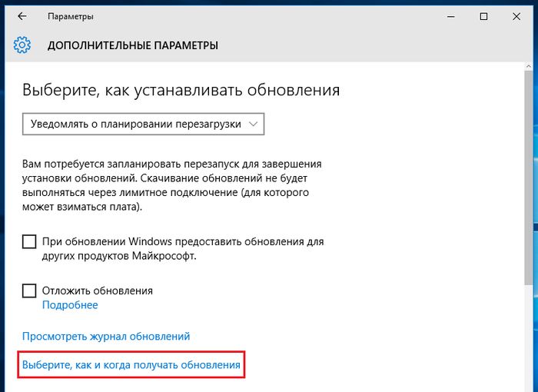Viewport: 538px width, 392px height.
Task: Select heading Выберите, как устанавливать обновления
Action: 181,90
